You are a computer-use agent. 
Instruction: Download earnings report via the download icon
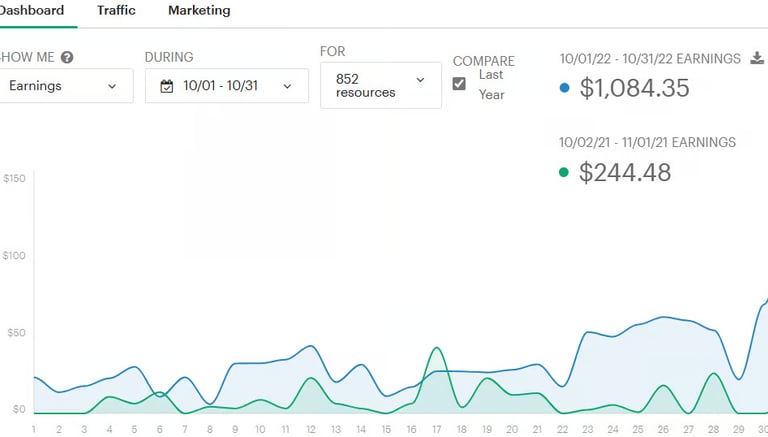click(757, 58)
